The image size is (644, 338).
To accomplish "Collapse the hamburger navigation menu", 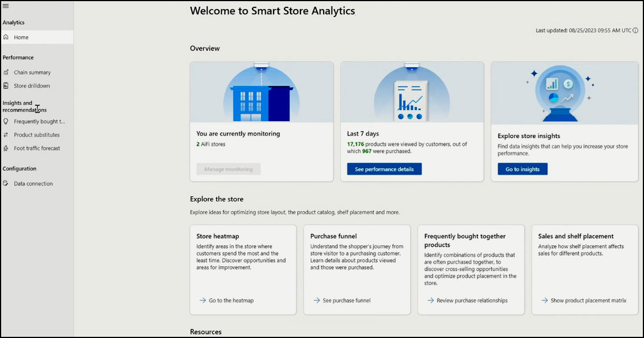I will tap(6, 6).
